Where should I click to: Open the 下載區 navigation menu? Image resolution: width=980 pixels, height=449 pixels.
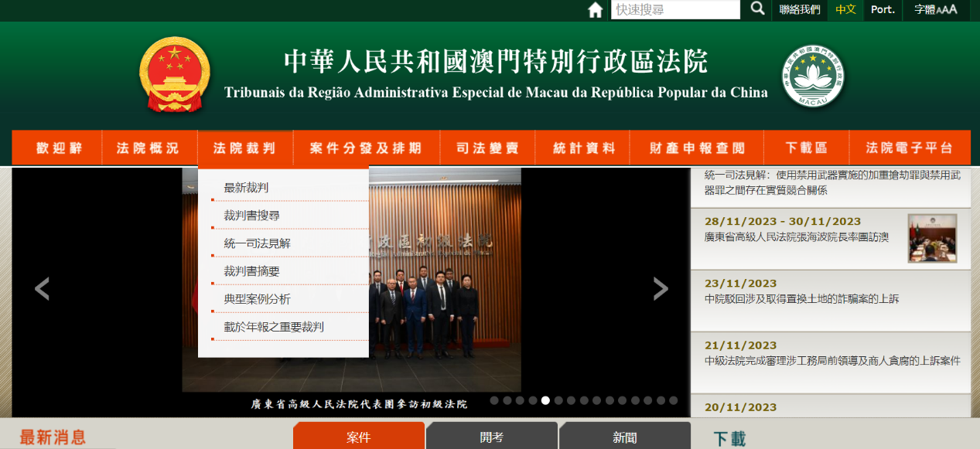click(807, 147)
